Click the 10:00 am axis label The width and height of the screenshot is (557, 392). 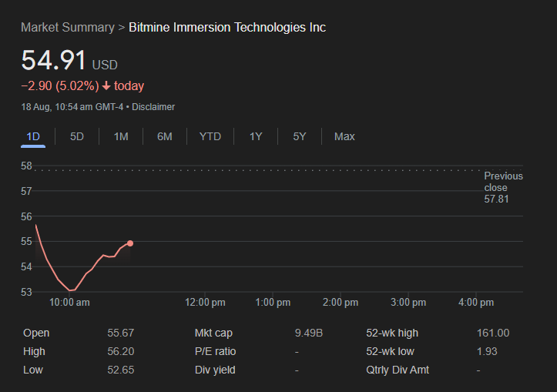coord(69,303)
